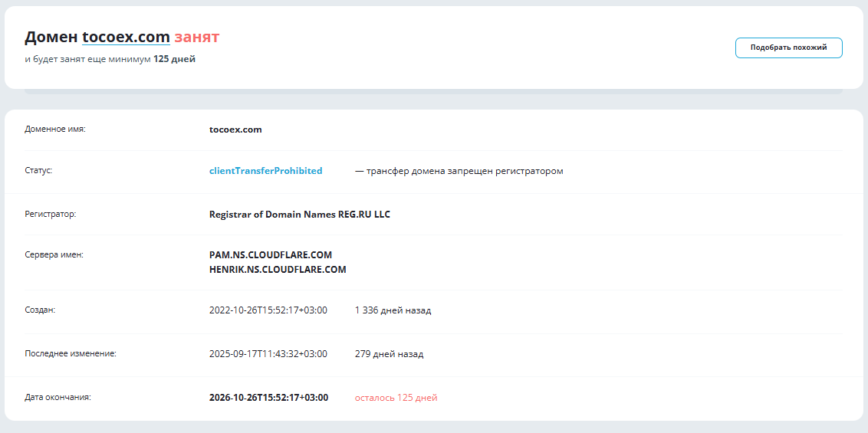Select the HENRIK.NS.CLOUDFLARE.COM name server
The image size is (868, 433).
coord(278,269)
